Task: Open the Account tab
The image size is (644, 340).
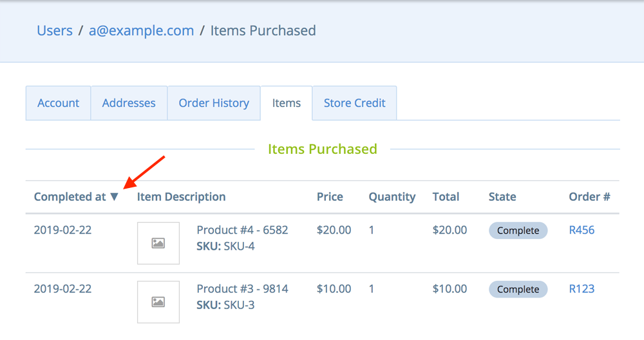Action: pyautogui.click(x=59, y=103)
